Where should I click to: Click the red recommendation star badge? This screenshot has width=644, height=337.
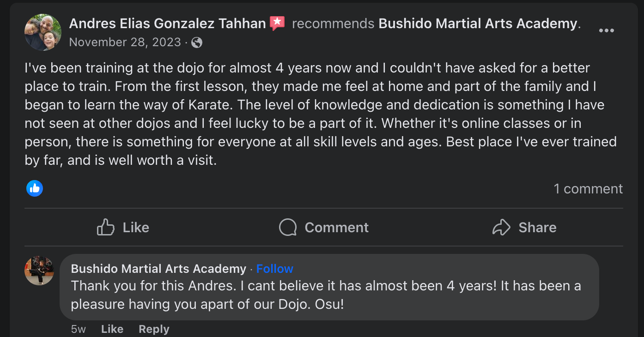coord(277,23)
